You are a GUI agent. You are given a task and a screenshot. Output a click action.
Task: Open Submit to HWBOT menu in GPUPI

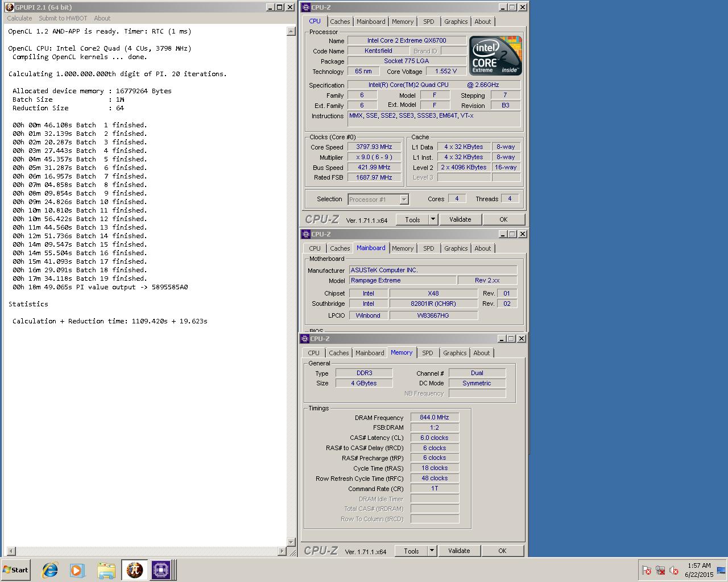pos(63,18)
